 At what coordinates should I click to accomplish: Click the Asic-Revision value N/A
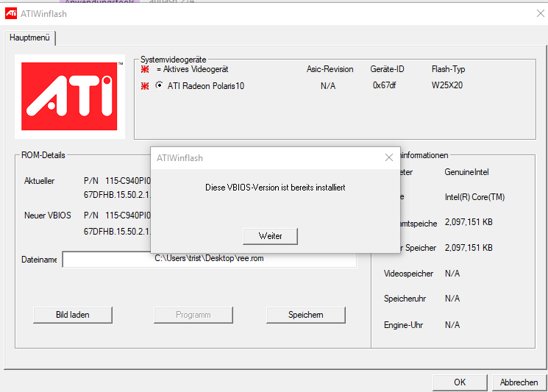(328, 85)
